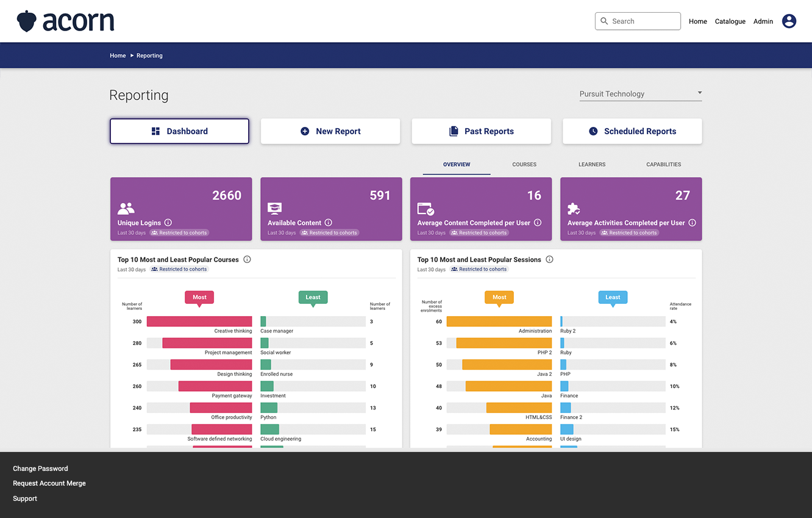Click the 'Accounting' session label
This screenshot has height=518, width=812.
(539, 439)
